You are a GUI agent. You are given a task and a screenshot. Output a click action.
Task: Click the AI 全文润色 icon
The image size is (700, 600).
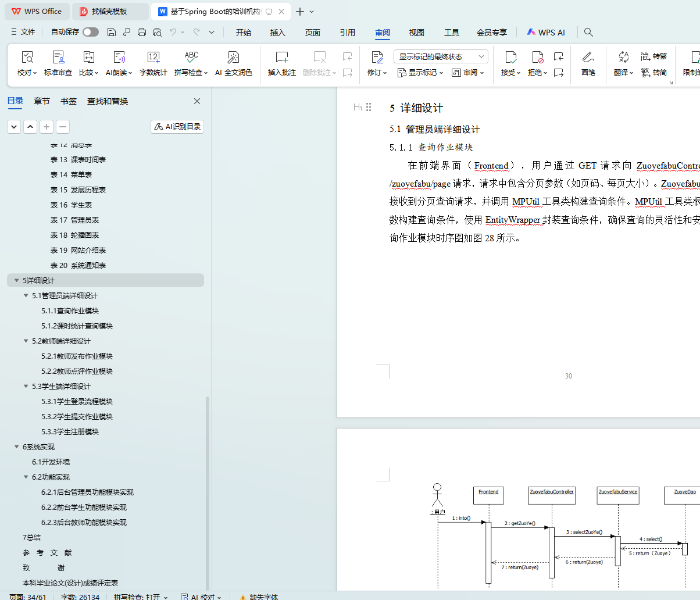(233, 58)
